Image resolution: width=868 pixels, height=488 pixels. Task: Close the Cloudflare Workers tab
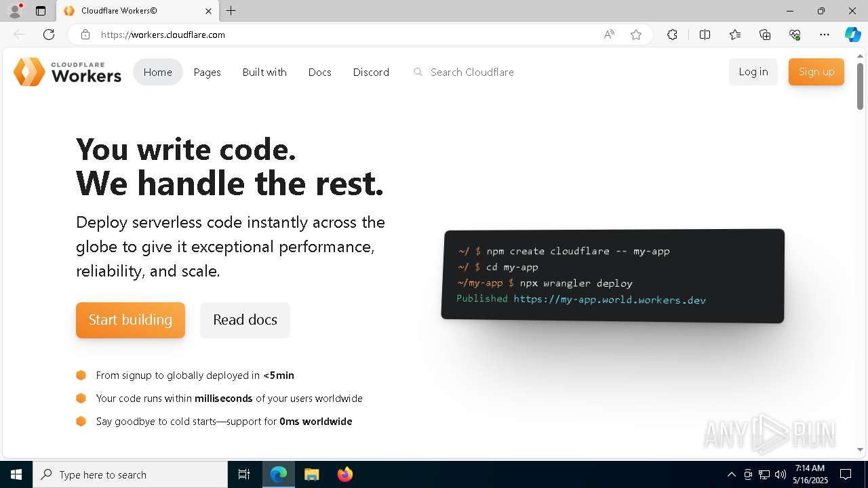tap(208, 11)
